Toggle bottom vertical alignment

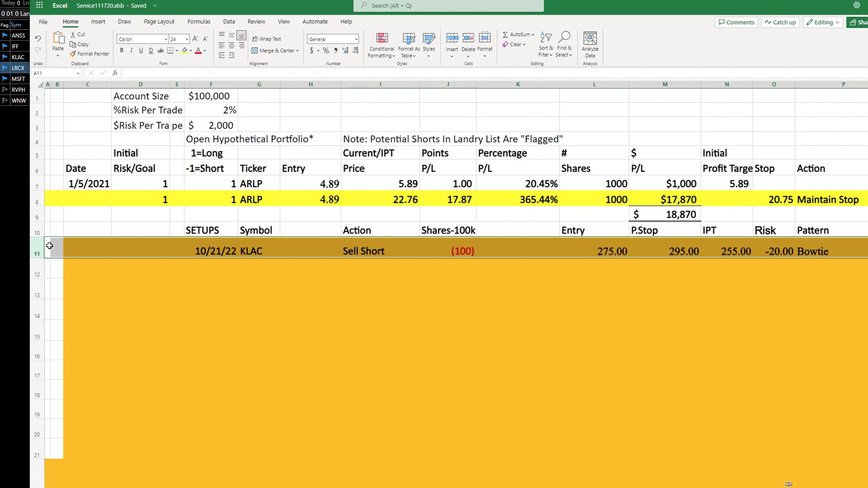point(241,35)
